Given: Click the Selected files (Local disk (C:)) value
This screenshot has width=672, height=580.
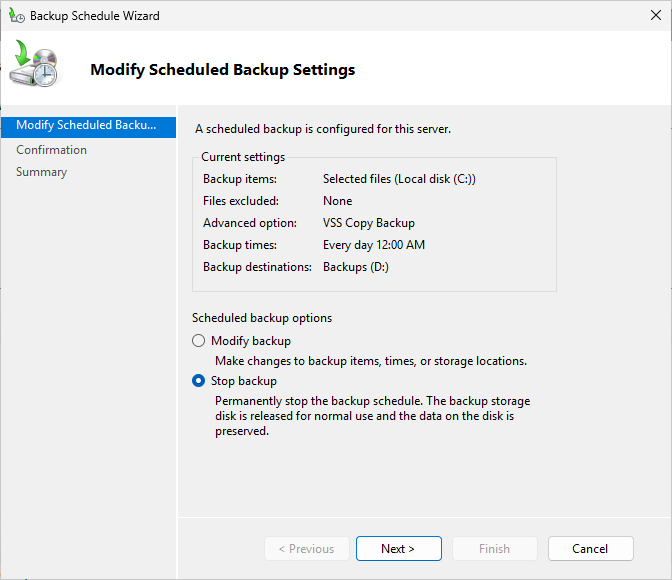Looking at the screenshot, I should pos(399,179).
